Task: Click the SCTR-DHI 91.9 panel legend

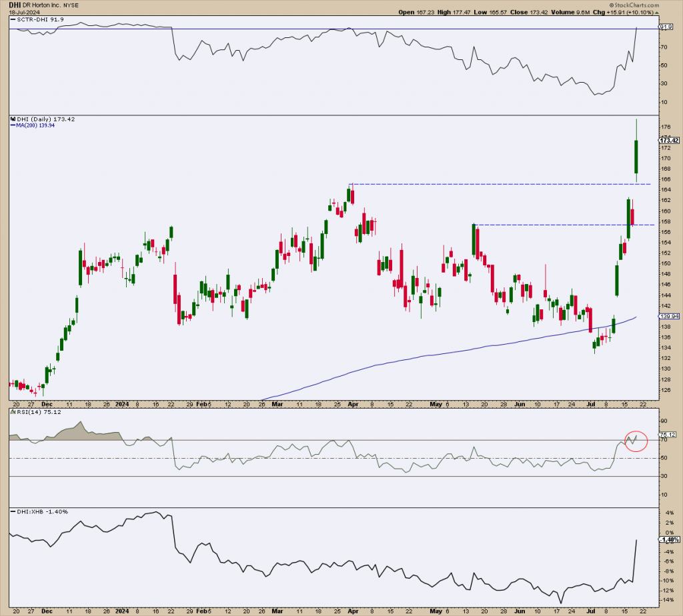Action: tap(37, 19)
